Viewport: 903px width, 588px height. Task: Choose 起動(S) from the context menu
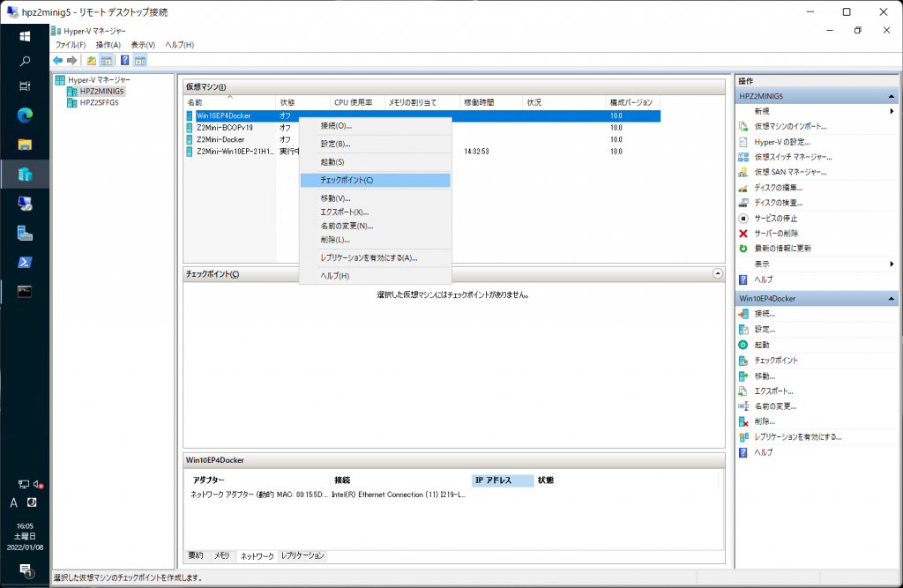[x=375, y=162]
